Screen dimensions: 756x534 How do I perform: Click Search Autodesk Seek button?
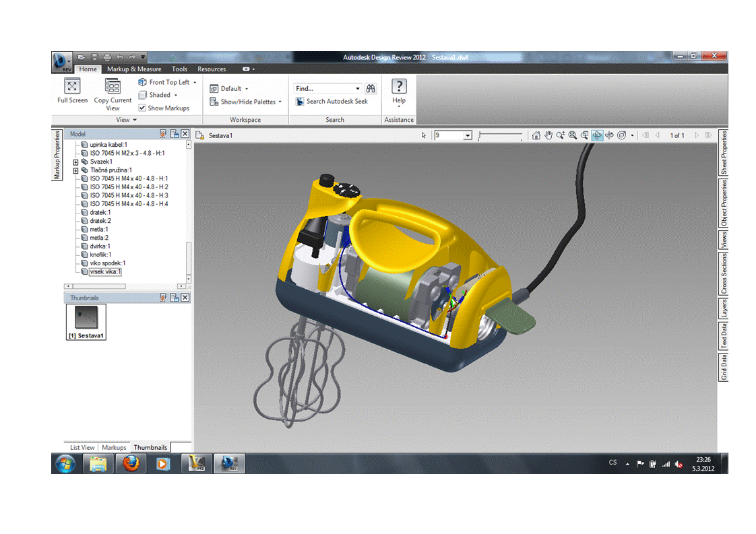pos(332,102)
